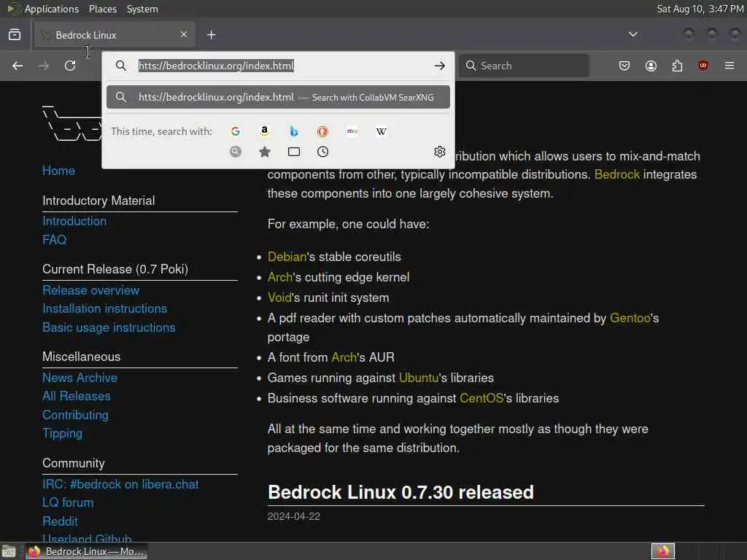747x560 pixels.
Task: Open the Firefox hamburger application menu
Action: pyautogui.click(x=729, y=66)
